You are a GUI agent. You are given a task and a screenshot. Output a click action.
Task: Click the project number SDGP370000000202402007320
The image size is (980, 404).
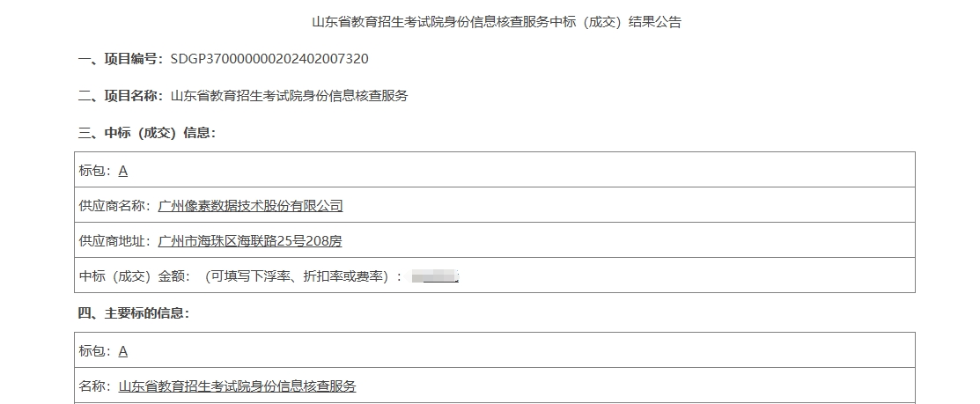[x=269, y=59]
